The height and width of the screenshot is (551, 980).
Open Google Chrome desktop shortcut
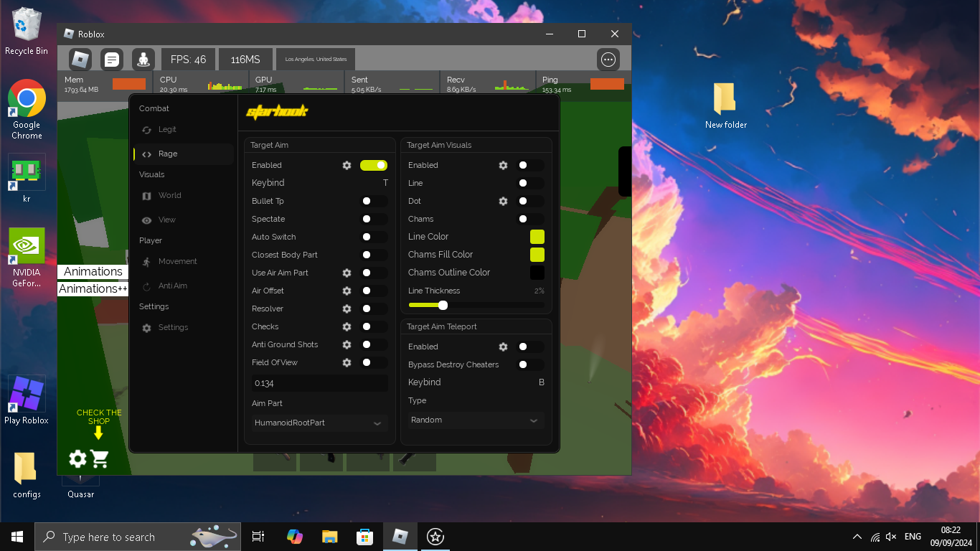[27, 109]
